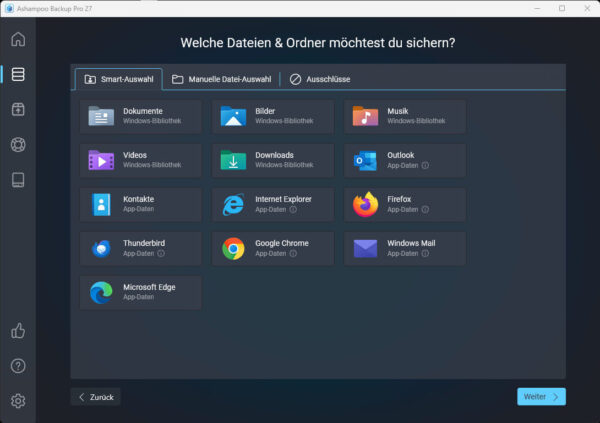Select the Downloads folder icon

click(233, 160)
